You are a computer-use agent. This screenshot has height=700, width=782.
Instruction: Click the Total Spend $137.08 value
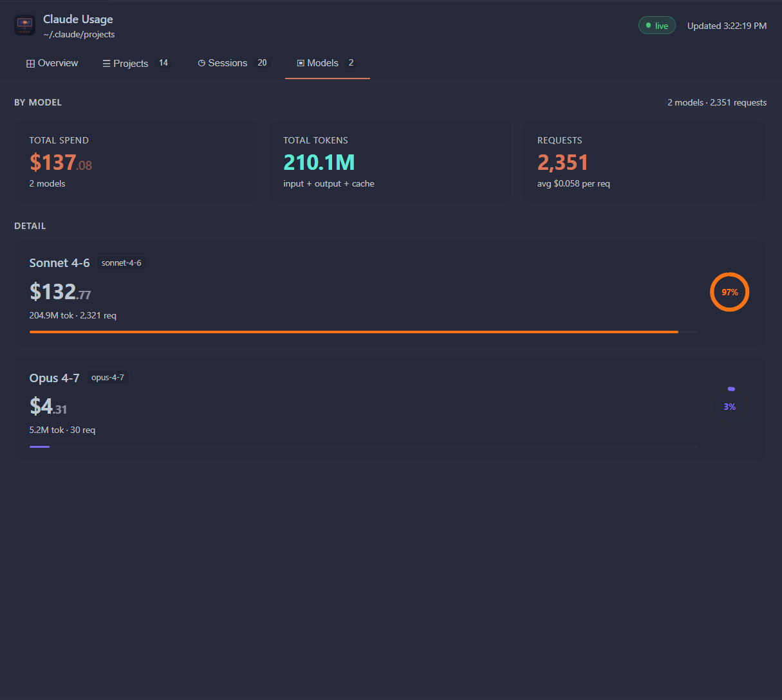point(61,162)
